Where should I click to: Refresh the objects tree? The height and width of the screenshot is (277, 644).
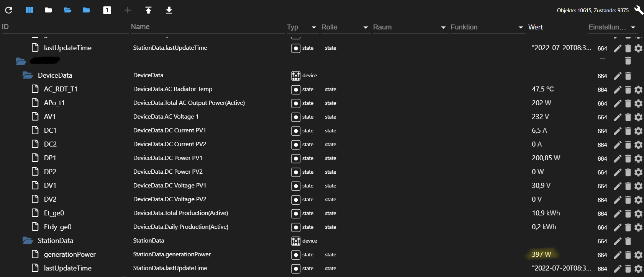(x=9, y=10)
